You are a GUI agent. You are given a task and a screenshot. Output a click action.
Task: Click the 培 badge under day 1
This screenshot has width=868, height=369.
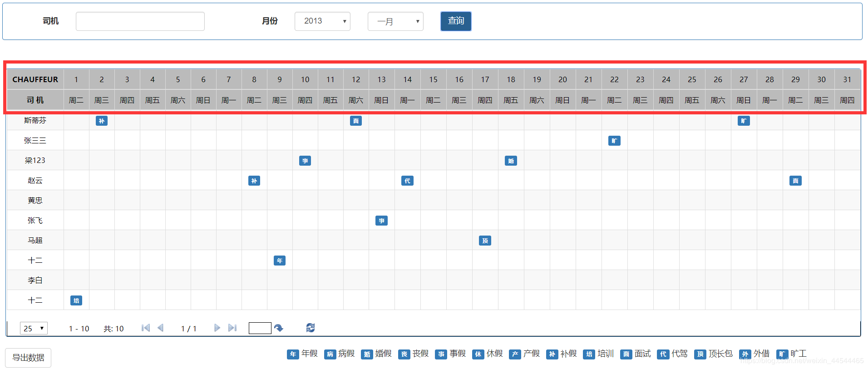(76, 300)
